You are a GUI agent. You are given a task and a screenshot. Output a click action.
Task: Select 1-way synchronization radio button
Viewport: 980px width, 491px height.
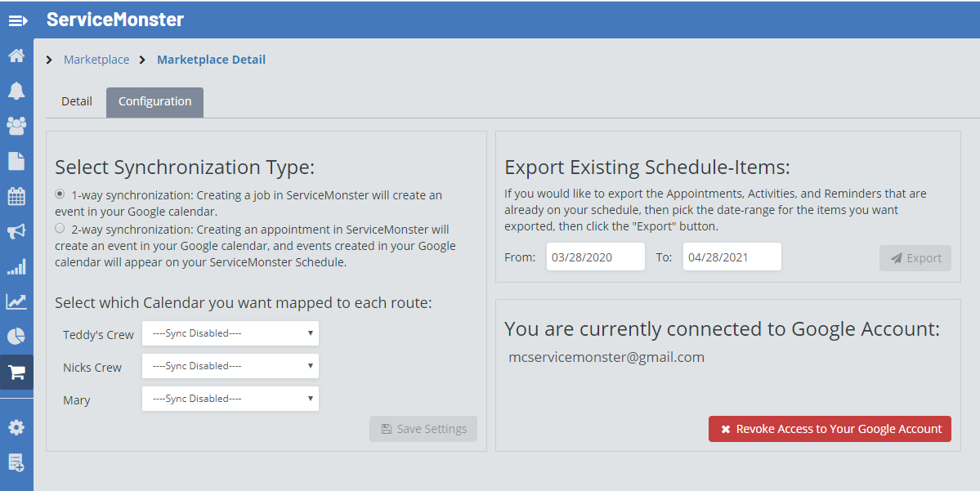[60, 194]
